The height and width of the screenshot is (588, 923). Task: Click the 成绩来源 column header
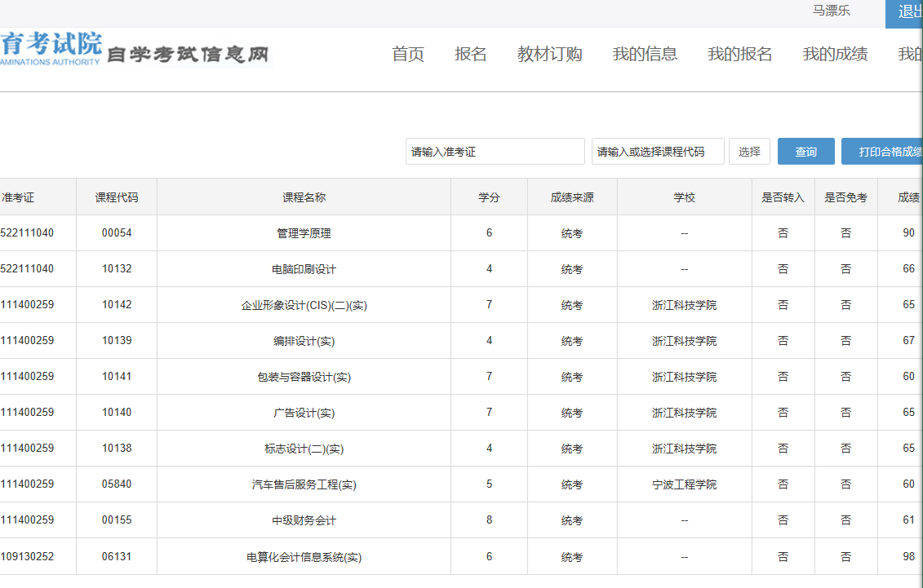pyautogui.click(x=571, y=197)
